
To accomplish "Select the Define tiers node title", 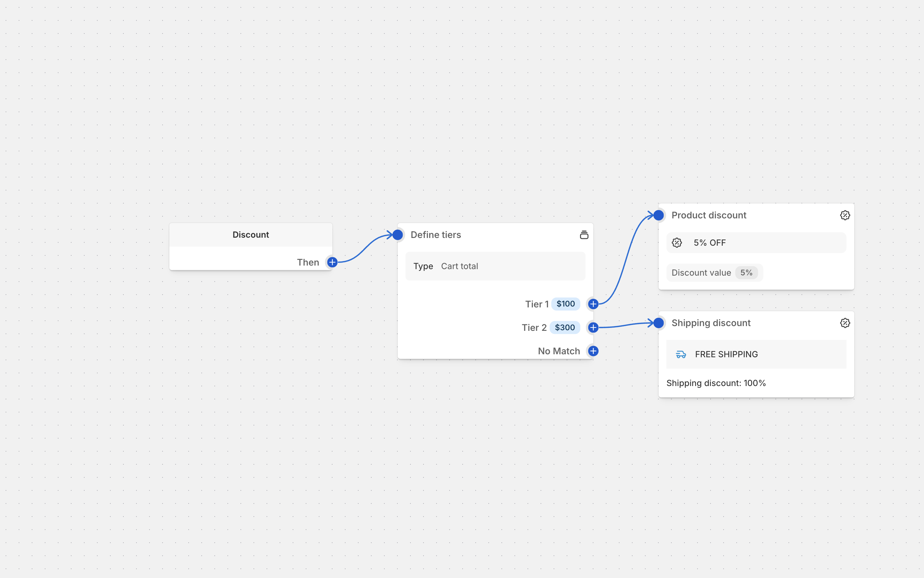I will tap(435, 235).
